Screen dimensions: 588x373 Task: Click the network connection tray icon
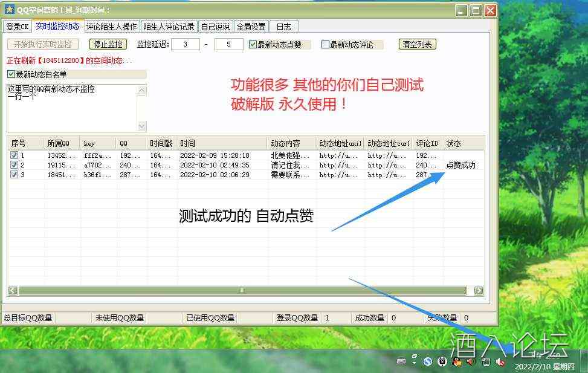pyautogui.click(x=486, y=362)
